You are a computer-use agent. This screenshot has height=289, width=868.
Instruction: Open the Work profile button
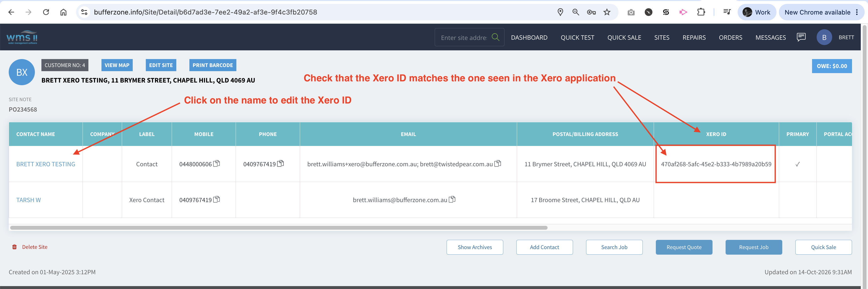pos(757,12)
